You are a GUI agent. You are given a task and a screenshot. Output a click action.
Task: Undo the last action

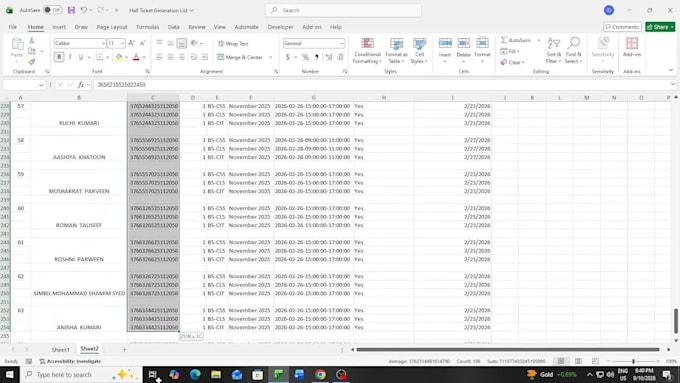[x=84, y=10]
